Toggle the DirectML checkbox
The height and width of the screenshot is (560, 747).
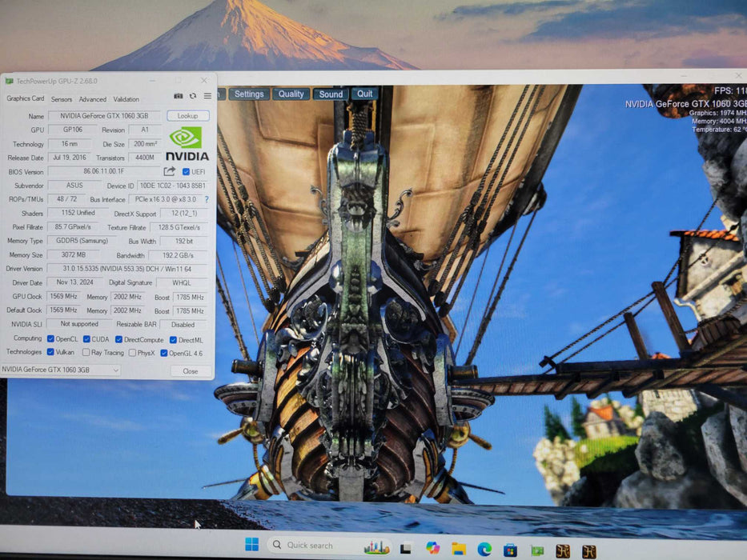pyautogui.click(x=173, y=340)
